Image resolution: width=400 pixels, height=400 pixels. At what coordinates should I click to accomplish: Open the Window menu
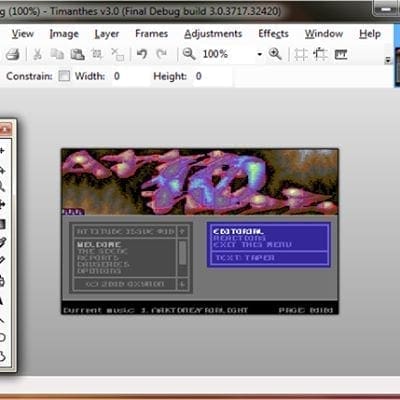click(x=324, y=34)
